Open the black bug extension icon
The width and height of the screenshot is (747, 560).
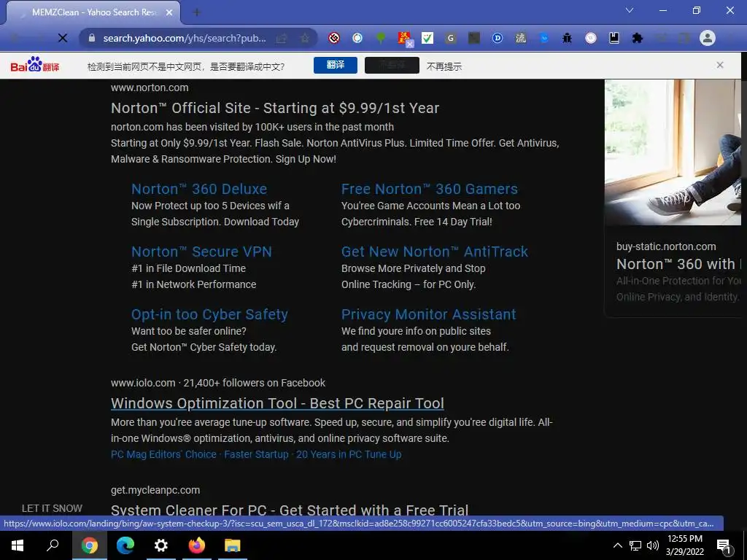point(567,38)
